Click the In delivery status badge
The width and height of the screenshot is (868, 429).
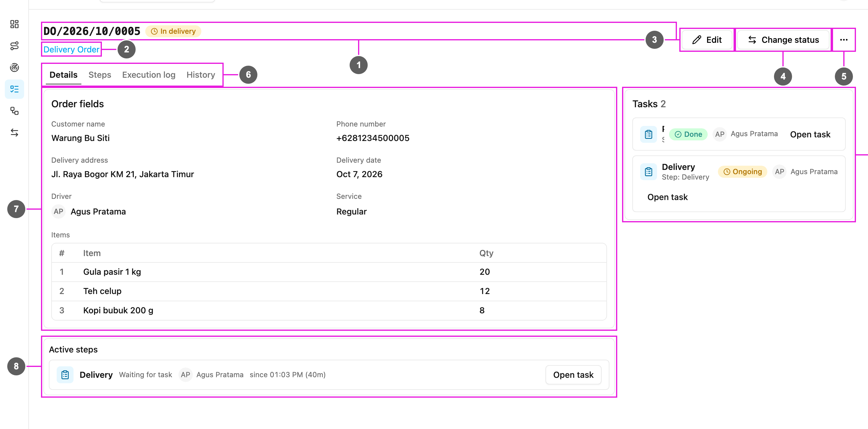point(173,31)
